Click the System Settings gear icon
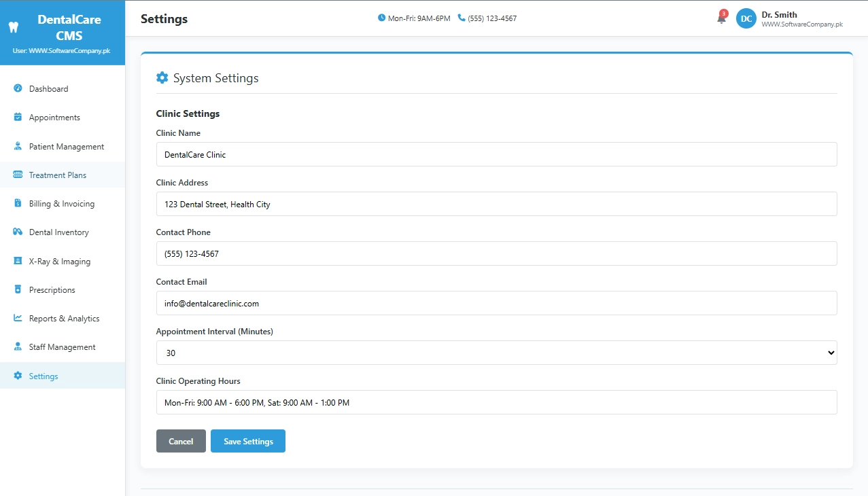868x496 pixels. pyautogui.click(x=162, y=78)
